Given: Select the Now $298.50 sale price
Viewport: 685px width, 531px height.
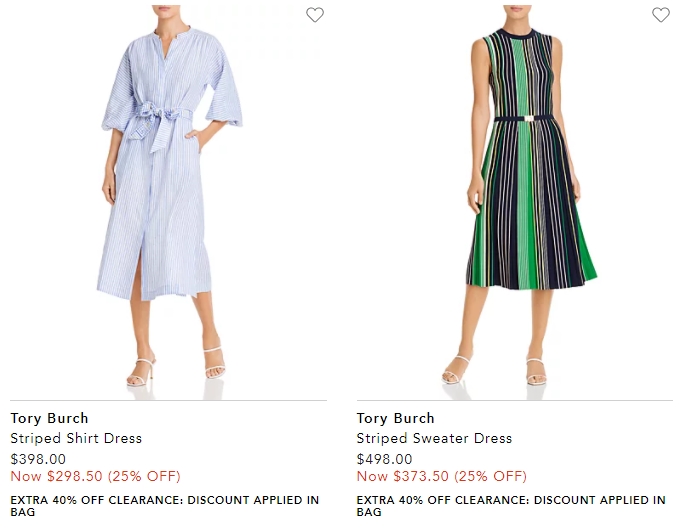Looking at the screenshot, I should pos(95,476).
